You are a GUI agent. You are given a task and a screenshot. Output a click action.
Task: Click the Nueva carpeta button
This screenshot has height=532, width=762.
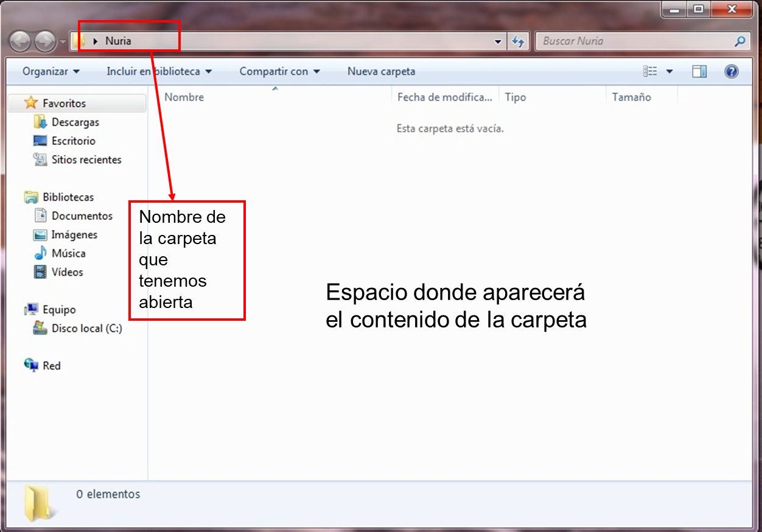[x=381, y=72]
